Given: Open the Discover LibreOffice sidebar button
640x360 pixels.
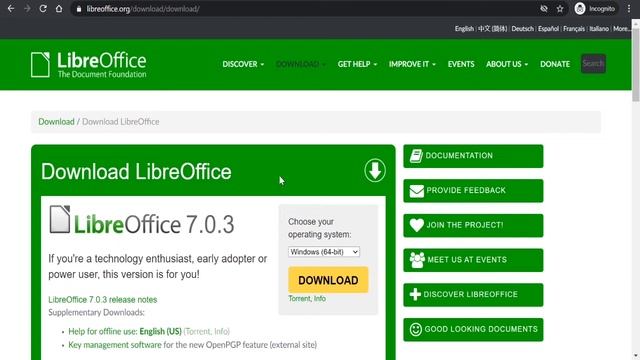Looking at the screenshot, I should tap(473, 295).
